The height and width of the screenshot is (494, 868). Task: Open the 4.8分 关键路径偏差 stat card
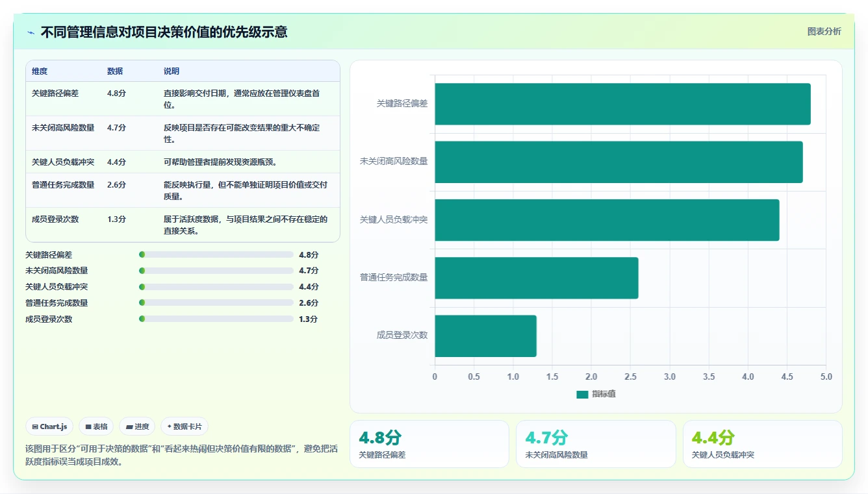tap(429, 444)
